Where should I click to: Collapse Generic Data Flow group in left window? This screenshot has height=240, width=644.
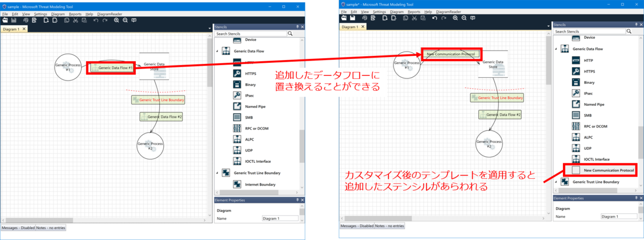(x=217, y=51)
